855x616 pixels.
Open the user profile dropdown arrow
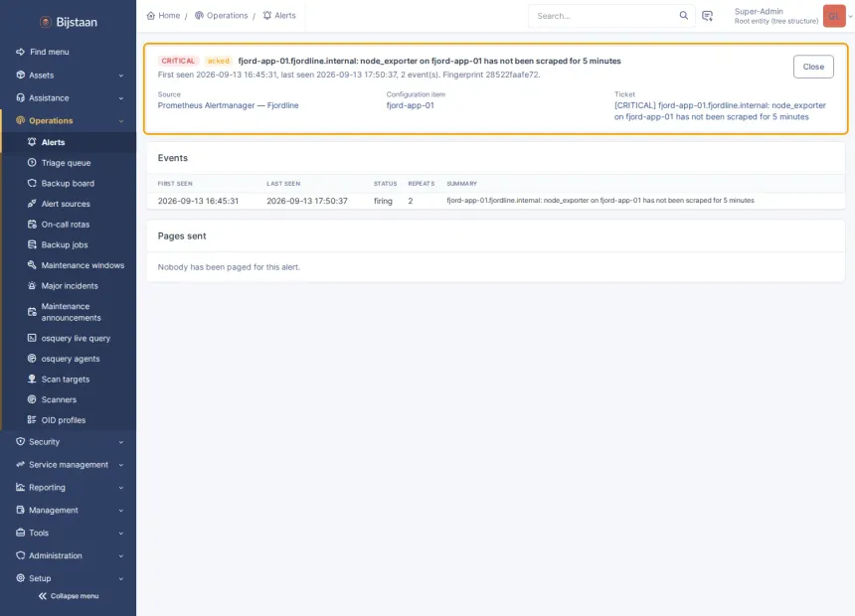pyautogui.click(x=850, y=16)
